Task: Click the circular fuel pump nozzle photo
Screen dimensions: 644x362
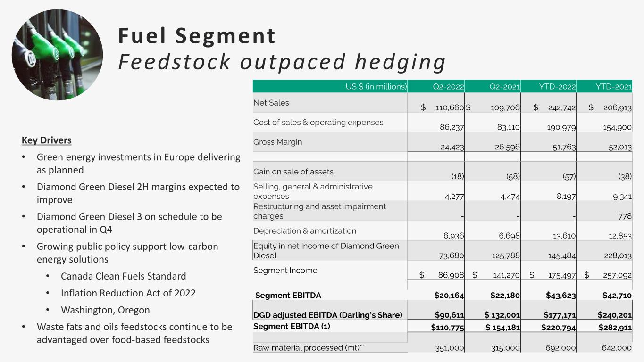Action: 57,55
